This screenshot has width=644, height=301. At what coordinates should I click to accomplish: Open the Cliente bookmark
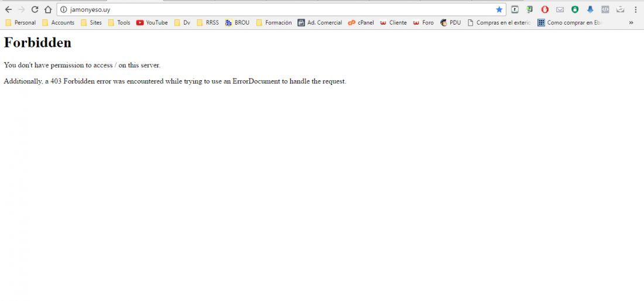393,23
